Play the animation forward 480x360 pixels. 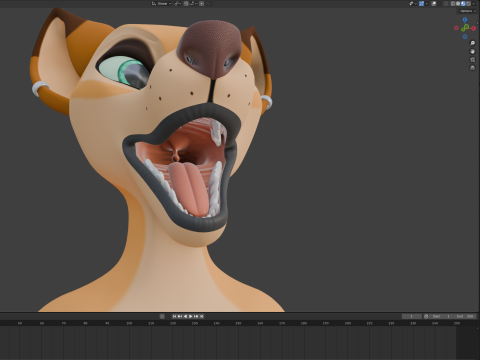191,316
